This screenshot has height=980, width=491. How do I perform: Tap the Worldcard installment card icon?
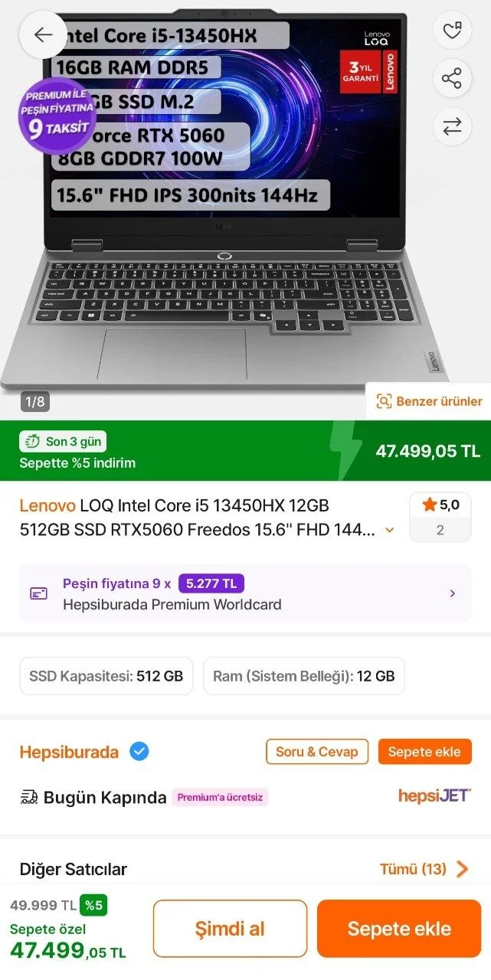tap(39, 593)
